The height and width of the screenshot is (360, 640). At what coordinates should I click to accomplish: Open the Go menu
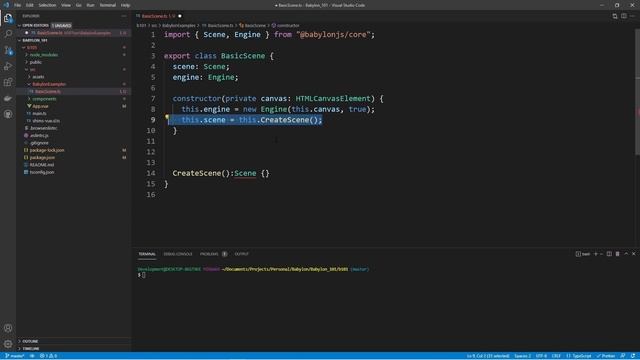coord(79,5)
